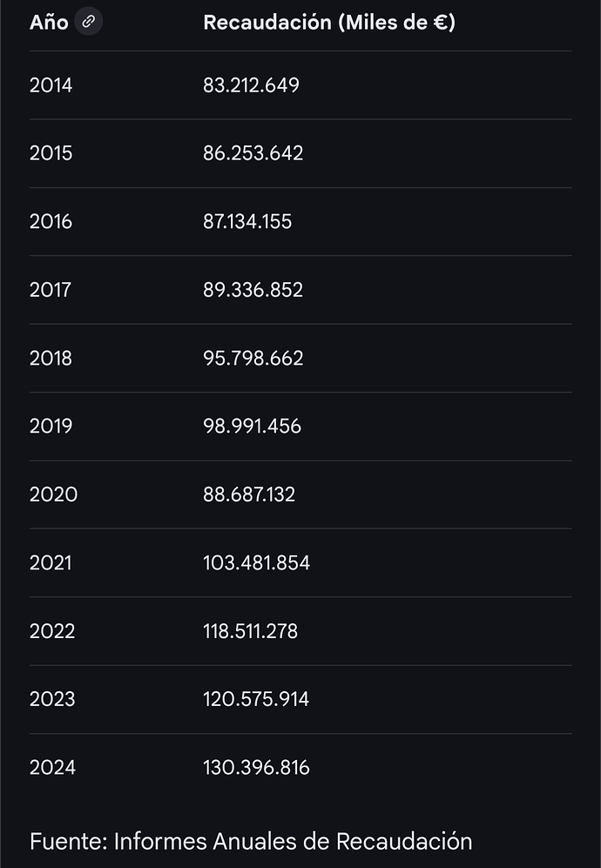This screenshot has width=601, height=868.
Task: Click the value 103.481.854
Action: tap(257, 562)
